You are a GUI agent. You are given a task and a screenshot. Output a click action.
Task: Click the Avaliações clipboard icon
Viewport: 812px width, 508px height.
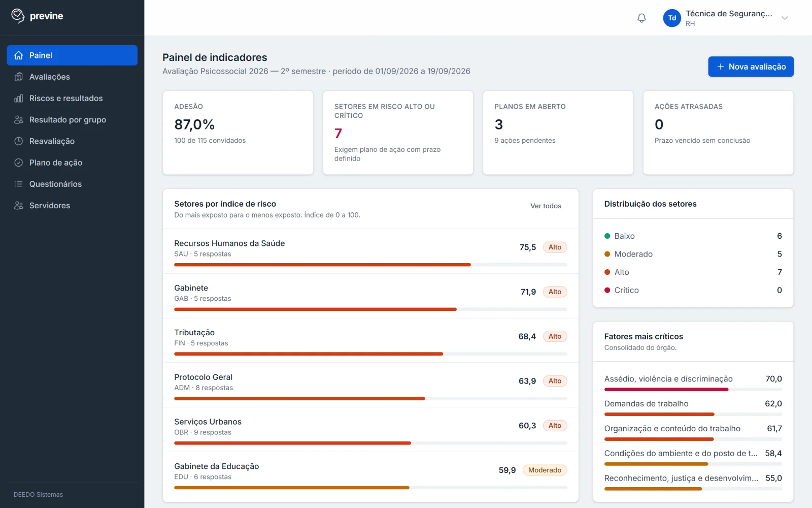(19, 77)
